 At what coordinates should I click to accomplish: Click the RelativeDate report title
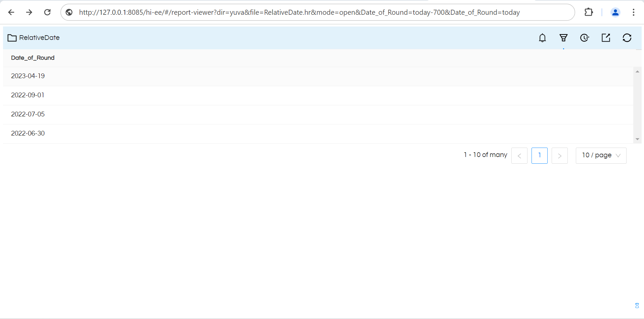(39, 38)
